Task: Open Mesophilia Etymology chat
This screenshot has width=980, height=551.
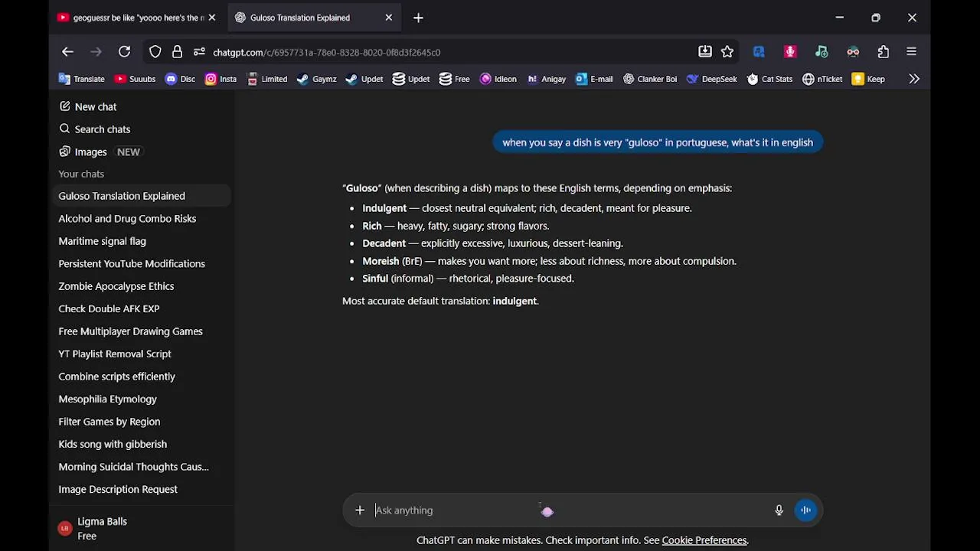Action: [x=107, y=399]
